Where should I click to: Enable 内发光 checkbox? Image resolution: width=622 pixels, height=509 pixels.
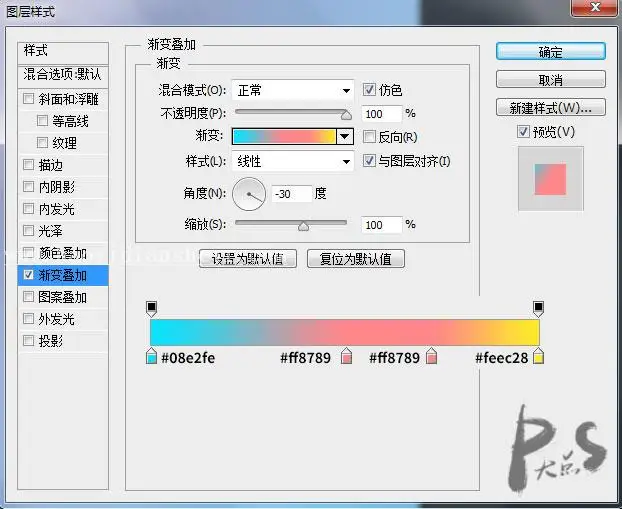coord(29,208)
